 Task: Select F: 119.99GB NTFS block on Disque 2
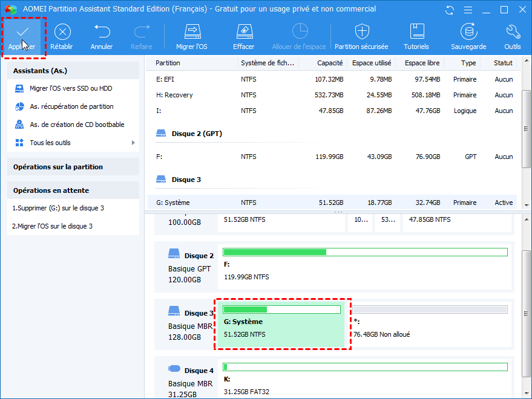(x=365, y=267)
